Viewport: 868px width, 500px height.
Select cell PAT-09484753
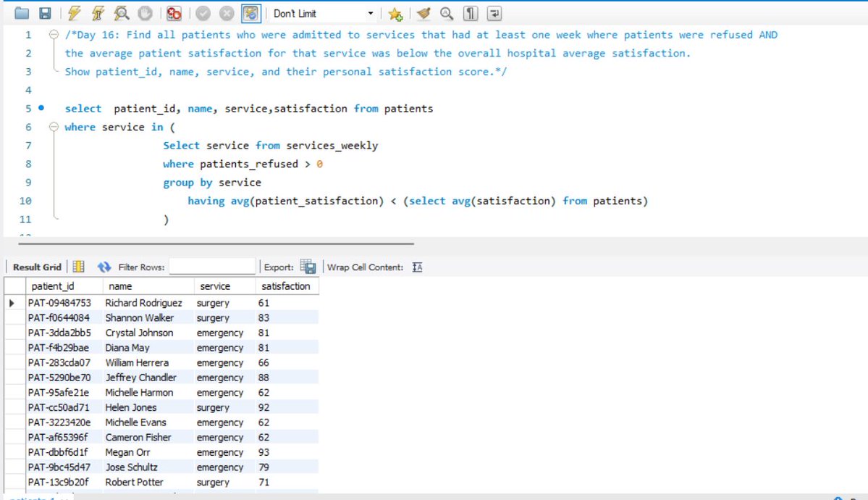click(x=64, y=303)
